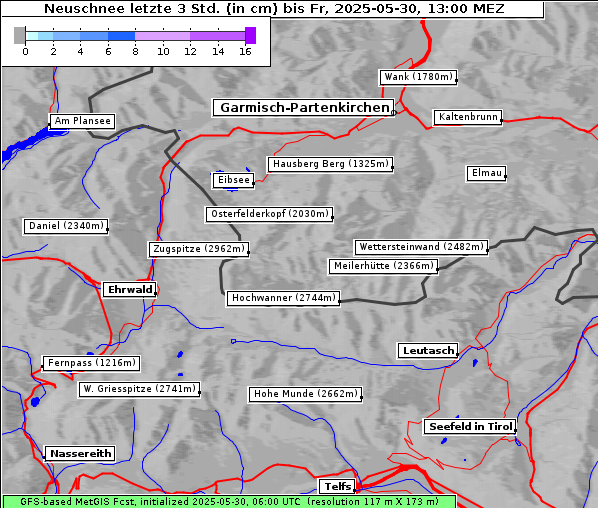The width and height of the screenshot is (598, 508).
Task: Select the Zugspitze (2962m) label
Action: [x=199, y=249]
